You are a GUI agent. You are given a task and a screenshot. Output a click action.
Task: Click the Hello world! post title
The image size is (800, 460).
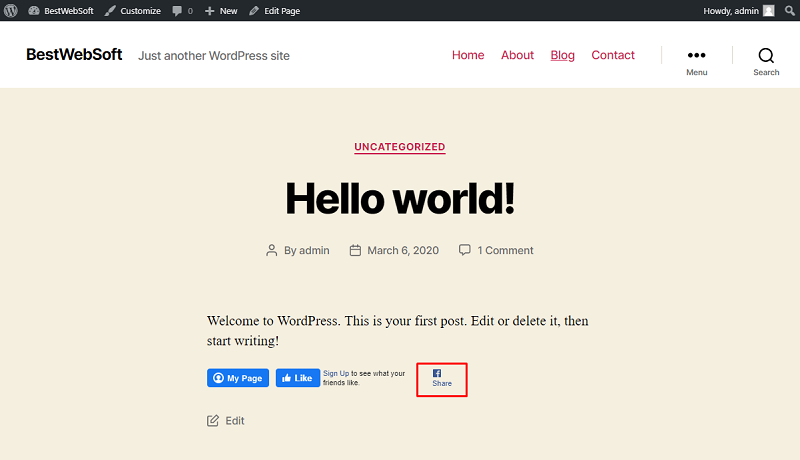(x=400, y=198)
